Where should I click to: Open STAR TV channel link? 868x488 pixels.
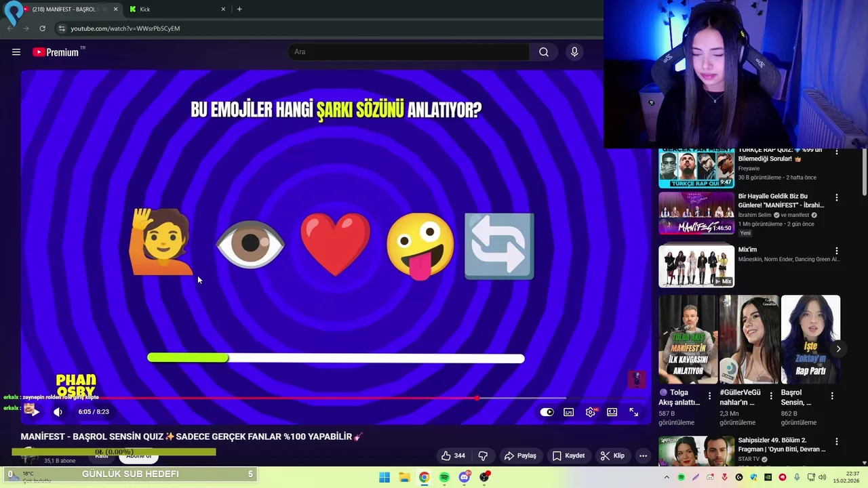point(749,460)
